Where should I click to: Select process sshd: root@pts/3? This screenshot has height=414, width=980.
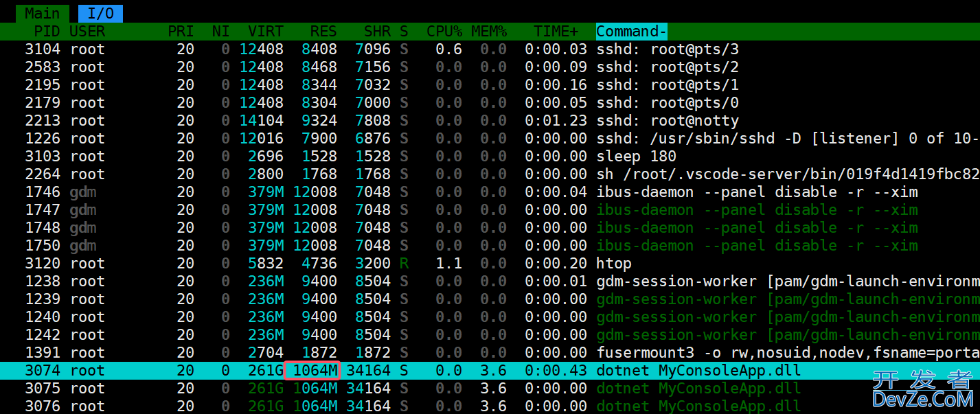coord(490,49)
